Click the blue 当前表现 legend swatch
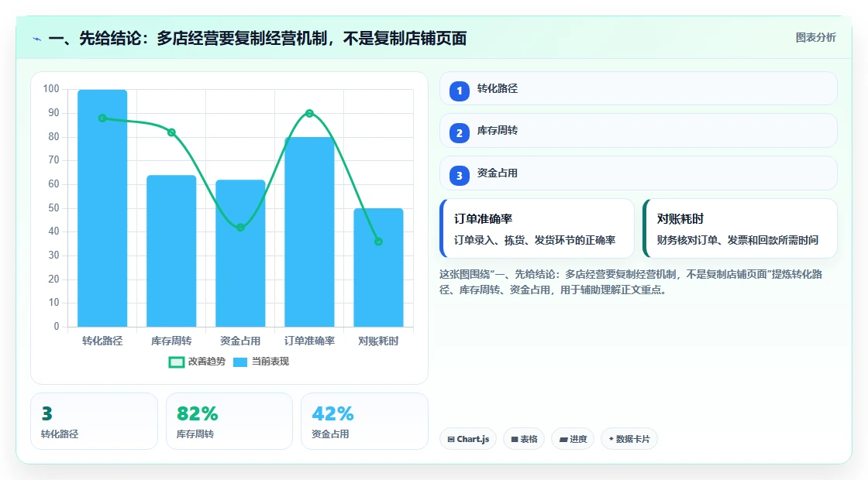Viewport: 868px width, 480px height. tap(239, 362)
